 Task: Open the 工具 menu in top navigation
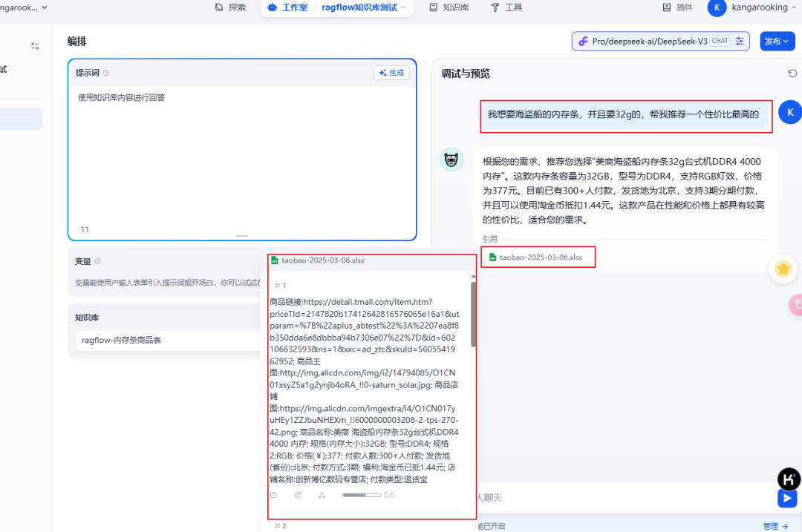(x=506, y=7)
